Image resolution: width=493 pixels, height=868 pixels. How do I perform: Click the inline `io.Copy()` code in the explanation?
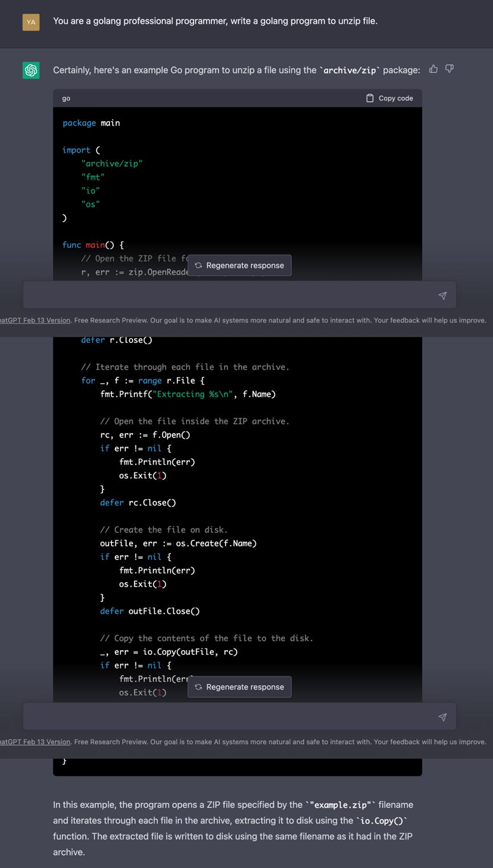click(382, 821)
